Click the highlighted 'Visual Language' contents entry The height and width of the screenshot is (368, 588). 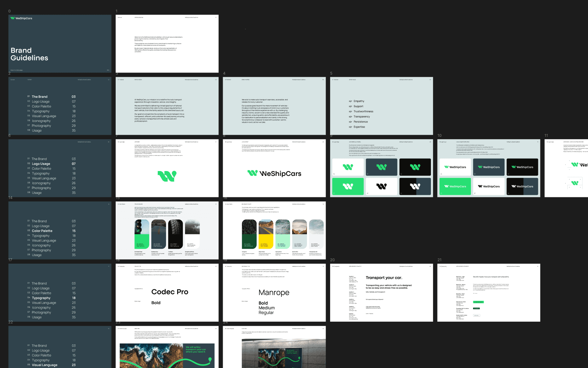[45, 365]
